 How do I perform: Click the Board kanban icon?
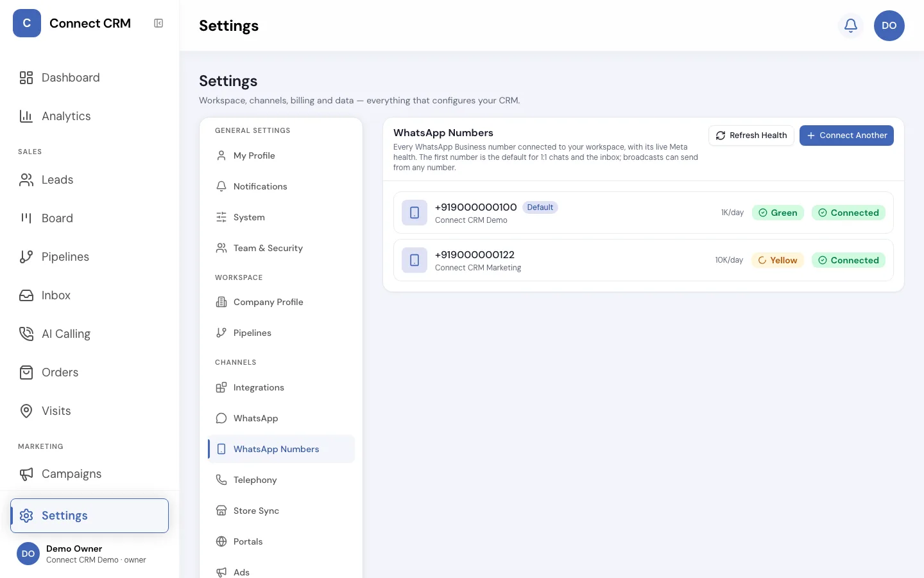pyautogui.click(x=26, y=218)
